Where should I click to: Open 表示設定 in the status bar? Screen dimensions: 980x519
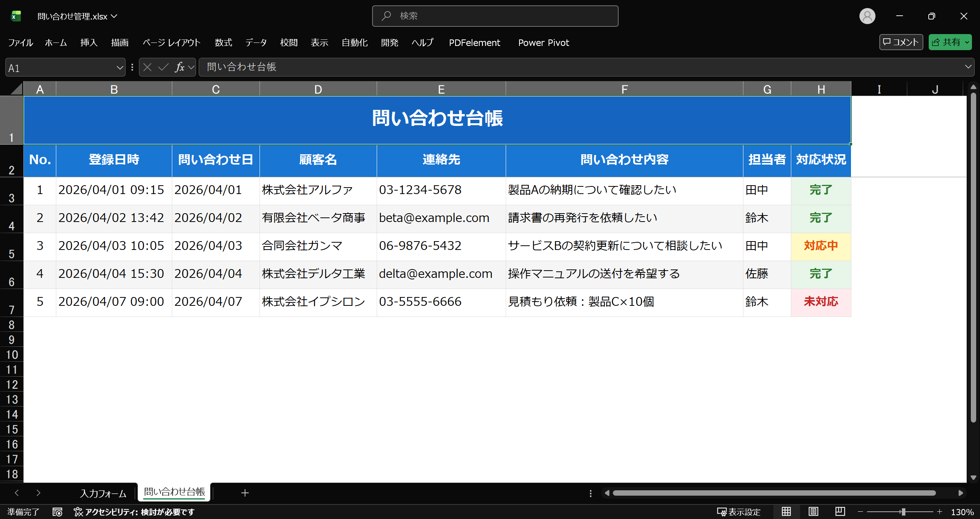tap(739, 512)
